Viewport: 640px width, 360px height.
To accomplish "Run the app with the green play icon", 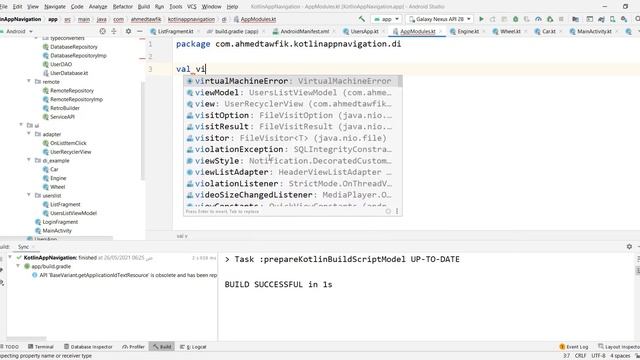I will tap(481, 19).
